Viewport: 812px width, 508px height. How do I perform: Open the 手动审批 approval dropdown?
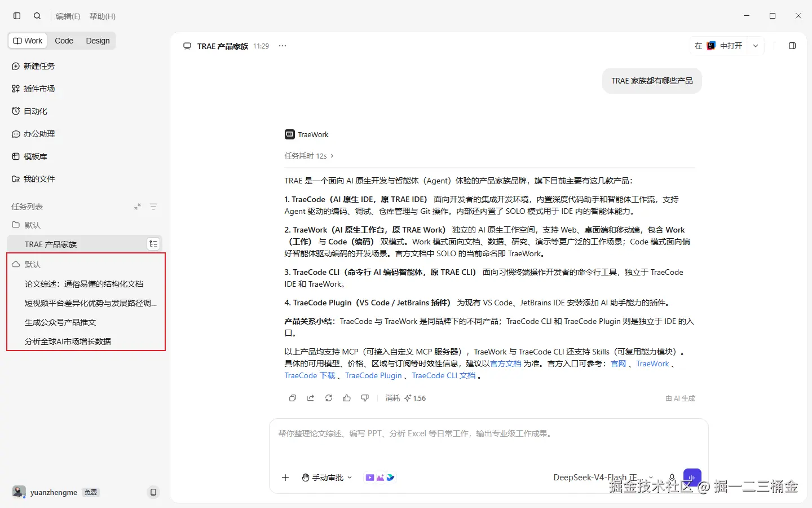327,478
